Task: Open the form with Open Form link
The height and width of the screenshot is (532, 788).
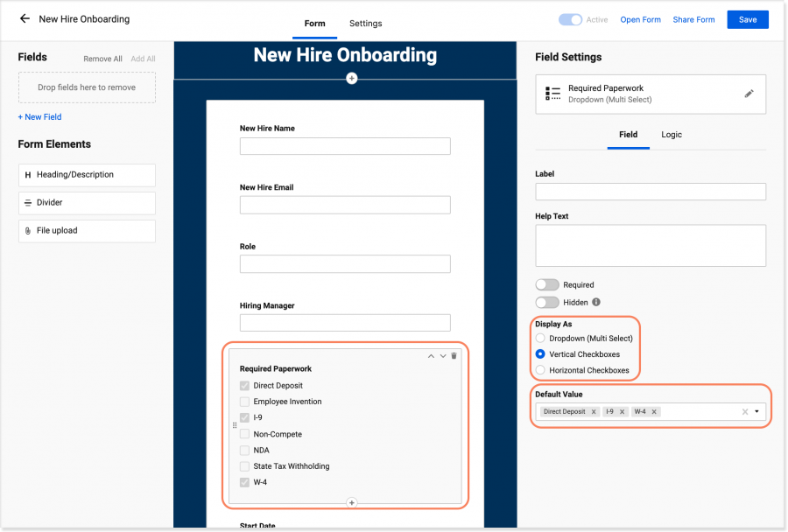Action: (640, 18)
